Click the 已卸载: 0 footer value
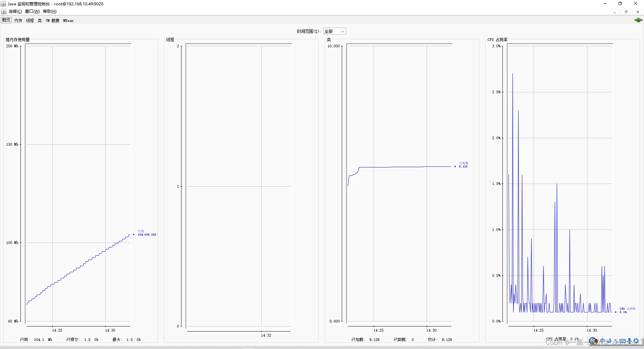This screenshot has height=349, width=644. pyautogui.click(x=404, y=340)
